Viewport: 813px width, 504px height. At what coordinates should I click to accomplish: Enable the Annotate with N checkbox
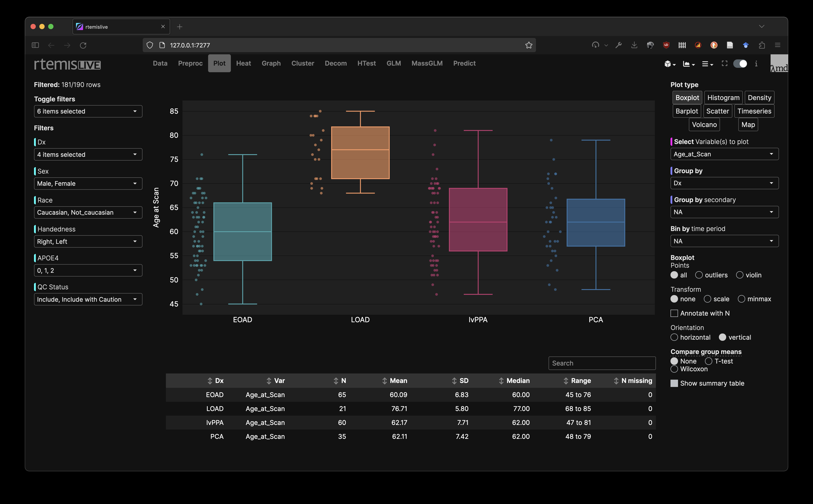click(674, 313)
